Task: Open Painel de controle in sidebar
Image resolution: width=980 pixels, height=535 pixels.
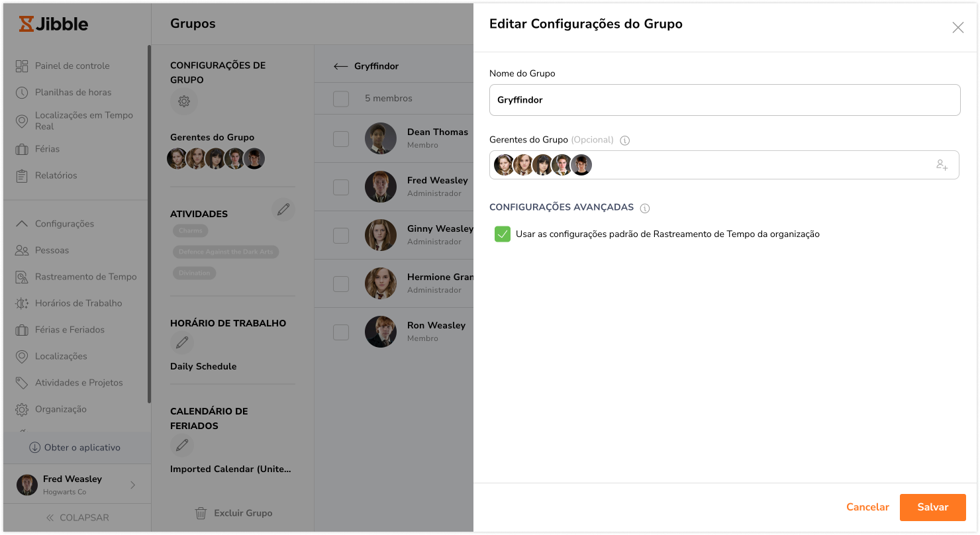Action: tap(72, 66)
